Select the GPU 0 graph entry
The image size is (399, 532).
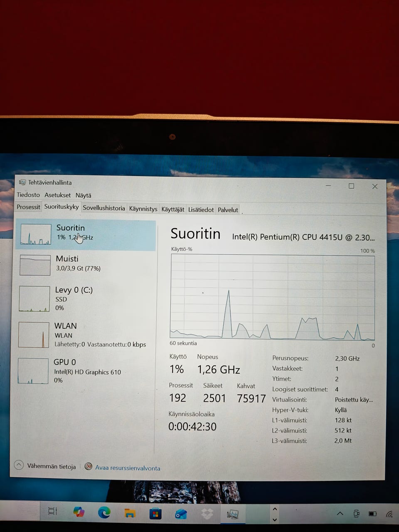pos(85,371)
